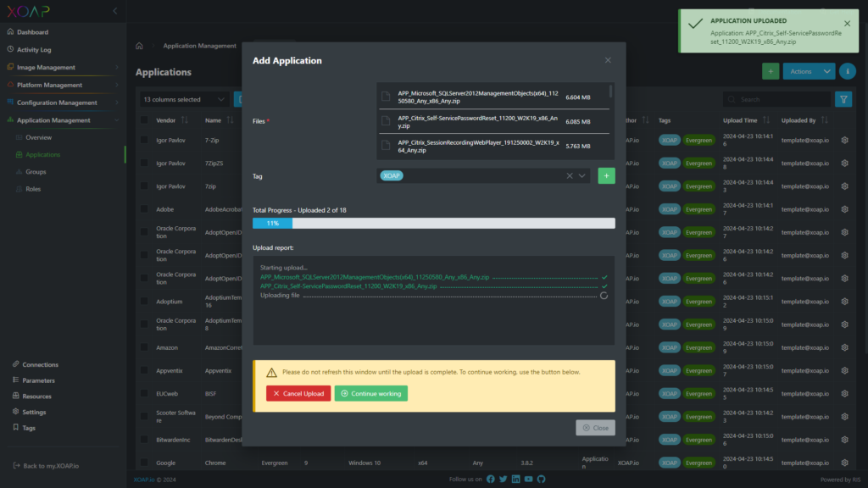The image size is (868, 488).
Task: Dismiss the Application Uploaded notification
Action: point(847,24)
